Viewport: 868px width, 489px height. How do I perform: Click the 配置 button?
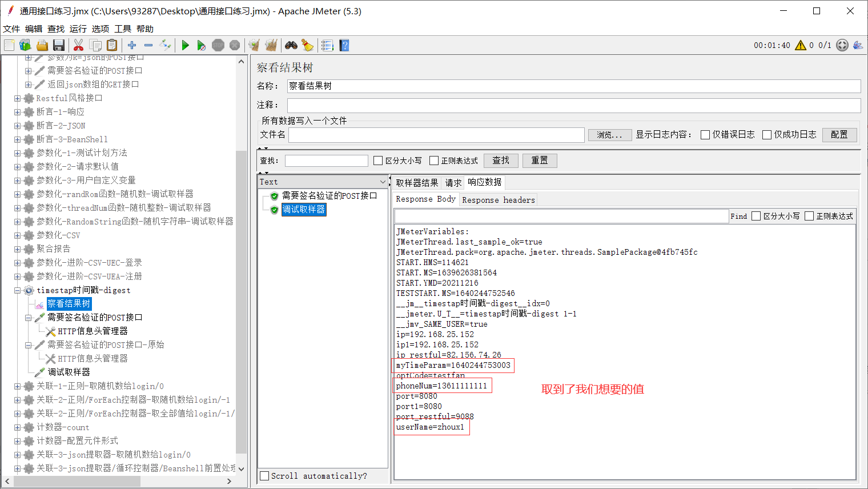[839, 135]
